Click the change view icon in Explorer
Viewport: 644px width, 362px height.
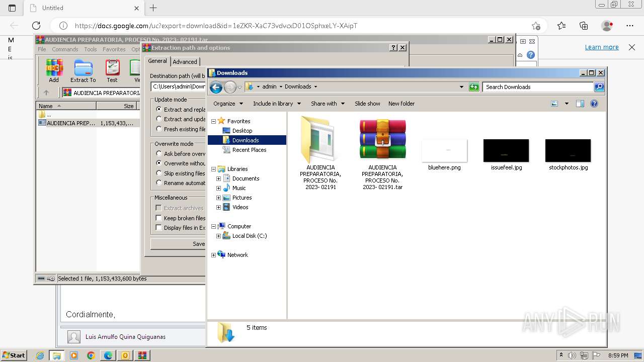point(554,104)
